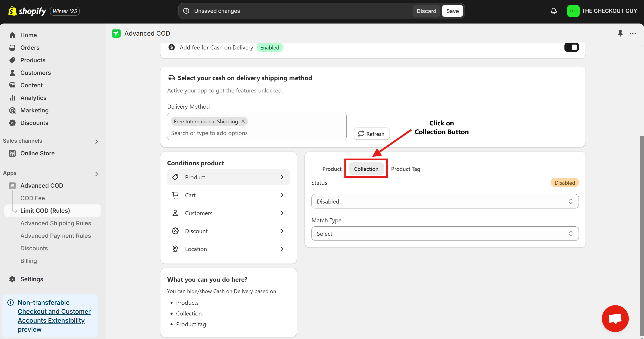
Task: Click the delivery truck icon in heading
Action: coord(171,78)
